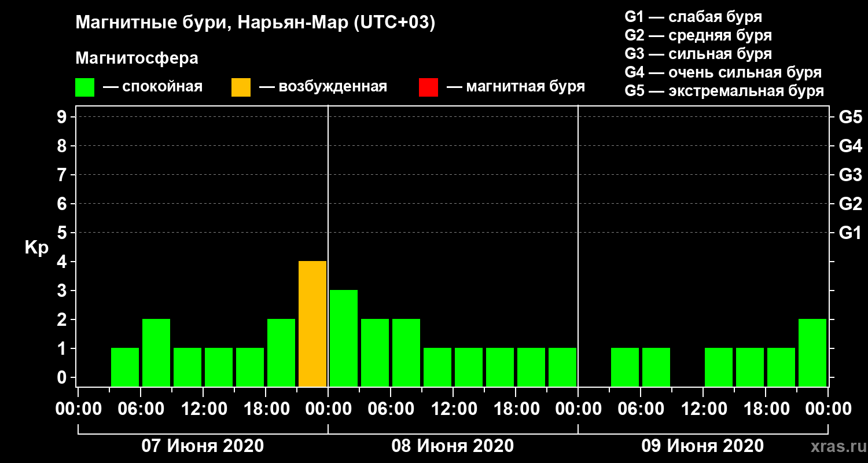Screen dimensions: 868x463
Task: Click the red 'магнитная буря' legend swatch
Action: tap(428, 87)
